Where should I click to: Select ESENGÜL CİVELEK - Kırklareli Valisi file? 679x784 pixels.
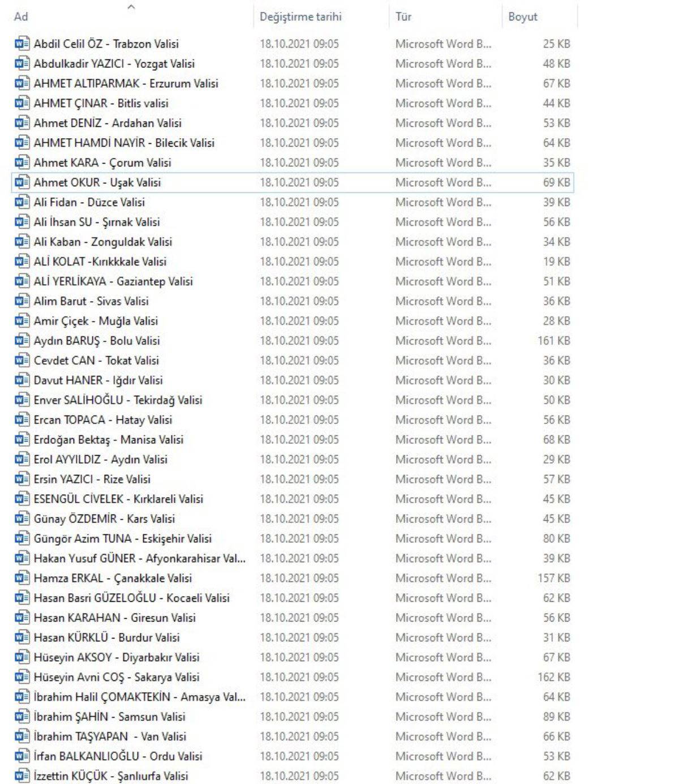click(x=118, y=499)
